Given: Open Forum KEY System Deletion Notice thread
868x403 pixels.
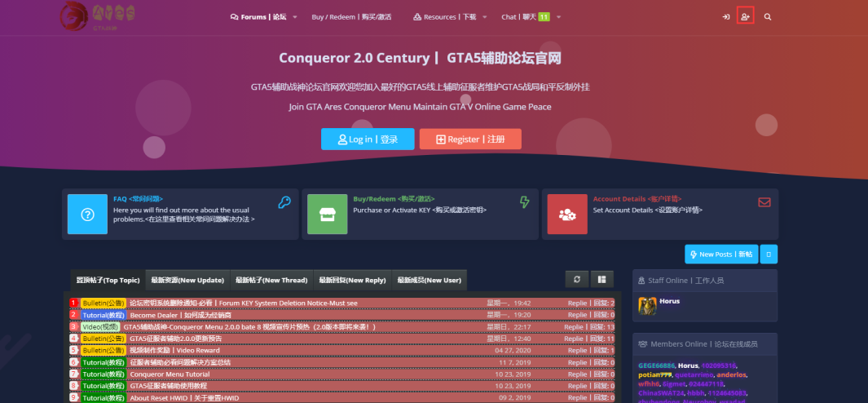Looking at the screenshot, I should click(244, 303).
